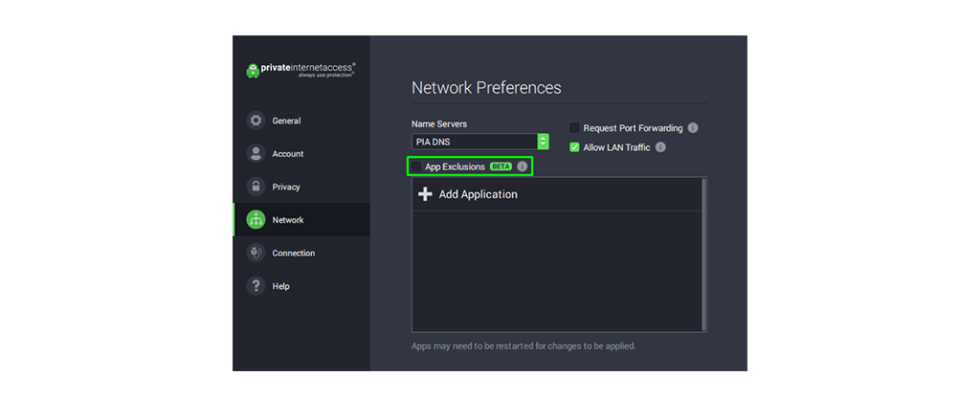Switch to the Connection tab
The width and height of the screenshot is (980, 399).
tap(293, 253)
